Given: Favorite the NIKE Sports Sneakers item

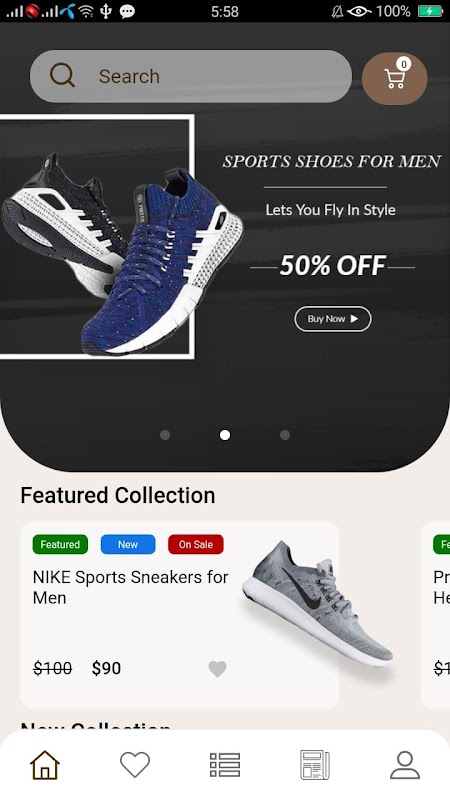Looking at the screenshot, I should [217, 669].
